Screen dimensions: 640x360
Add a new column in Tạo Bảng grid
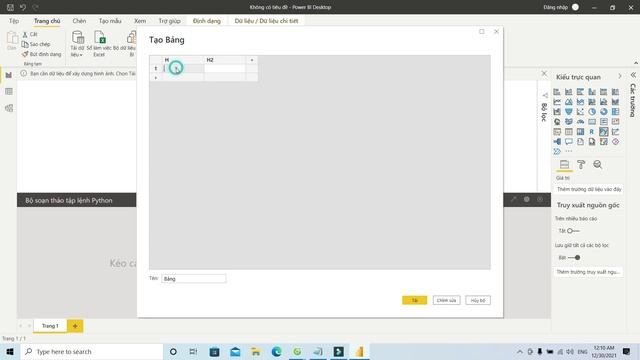pyautogui.click(x=252, y=60)
